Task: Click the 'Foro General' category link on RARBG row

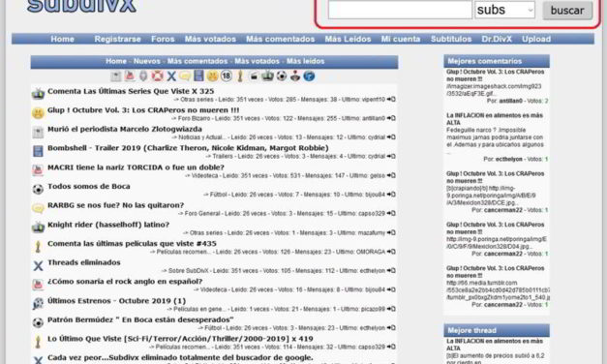Action: pyautogui.click(x=202, y=214)
